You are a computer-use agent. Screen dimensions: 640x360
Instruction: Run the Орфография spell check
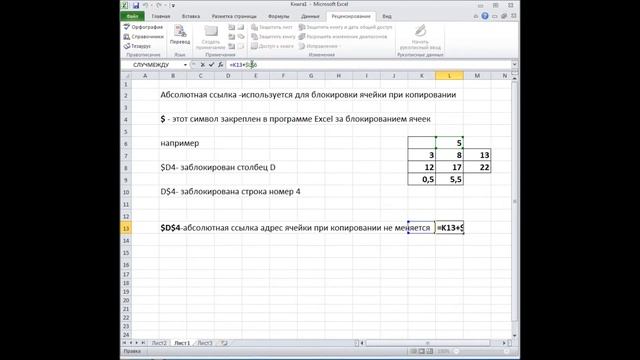(x=143, y=27)
